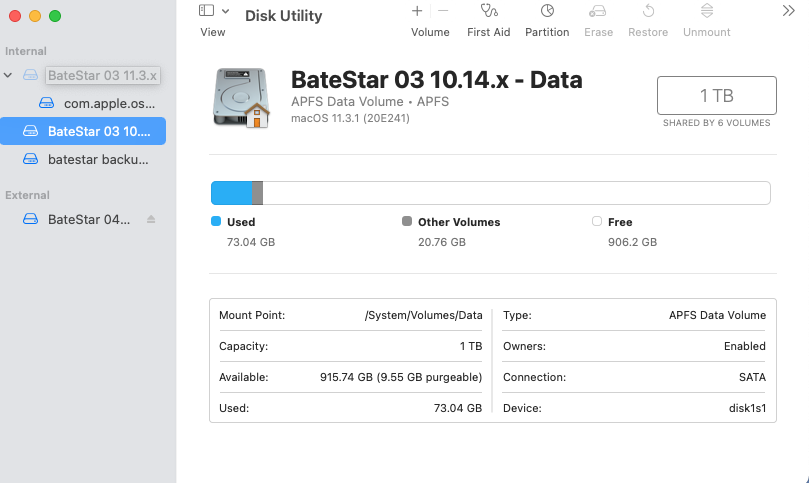The height and width of the screenshot is (483, 809).
Task: Click the Type APFS Data Volume value
Action: pyautogui.click(x=717, y=315)
